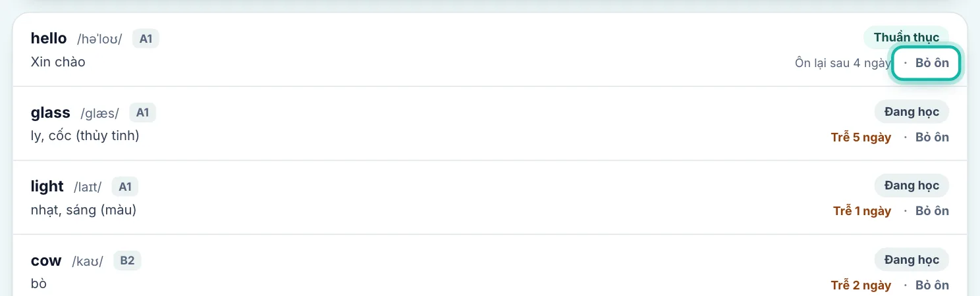The width and height of the screenshot is (980, 296).
Task: Select the word "cow" in the list
Action: [x=46, y=261]
